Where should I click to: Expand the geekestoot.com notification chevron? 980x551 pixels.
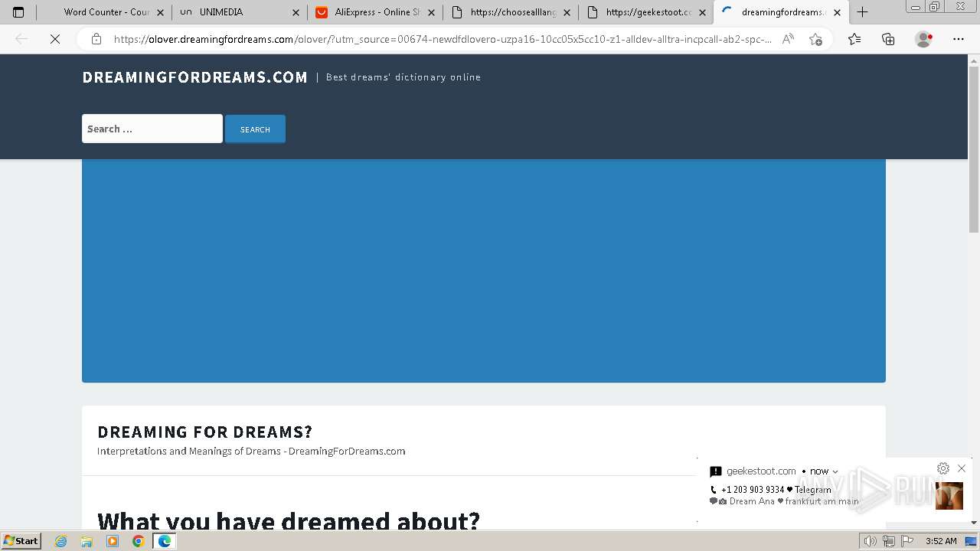(835, 471)
